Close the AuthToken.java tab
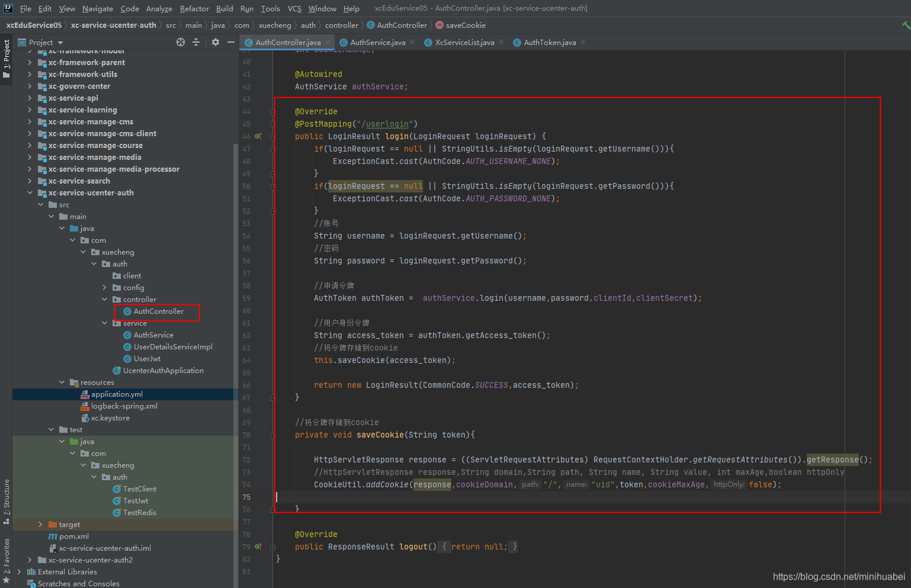The image size is (911, 588). point(583,42)
